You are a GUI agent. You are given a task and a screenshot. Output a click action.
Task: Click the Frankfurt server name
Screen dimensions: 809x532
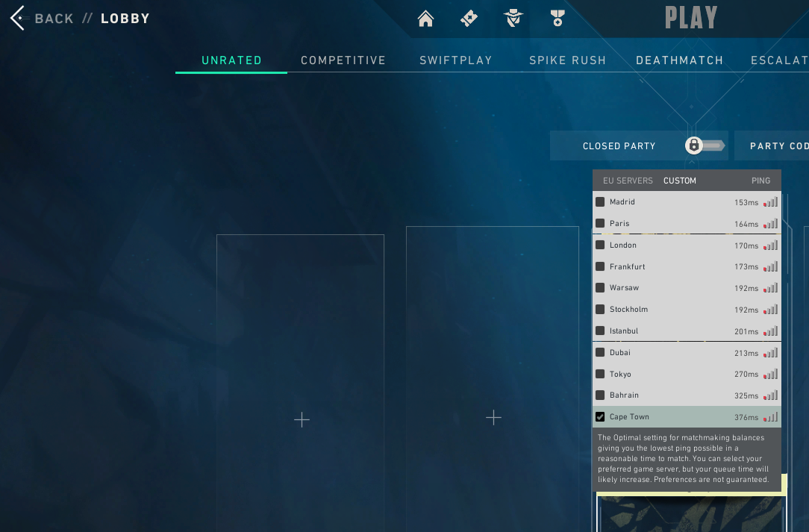(628, 267)
